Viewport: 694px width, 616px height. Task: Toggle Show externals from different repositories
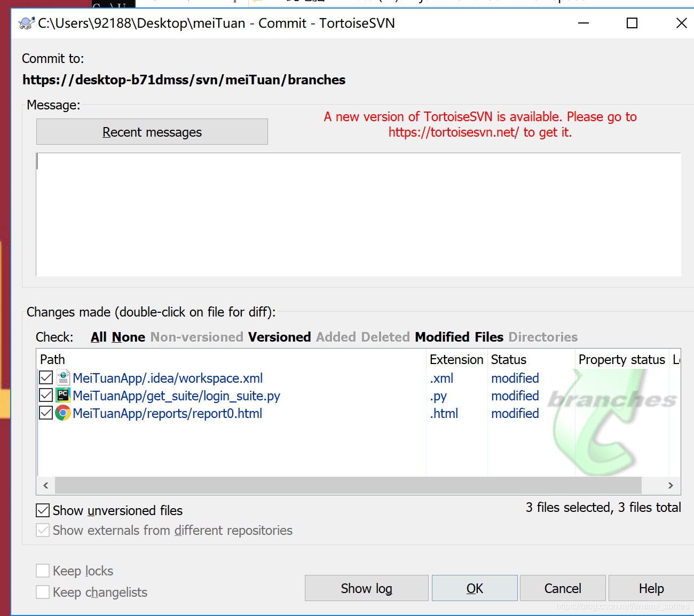pyautogui.click(x=43, y=531)
